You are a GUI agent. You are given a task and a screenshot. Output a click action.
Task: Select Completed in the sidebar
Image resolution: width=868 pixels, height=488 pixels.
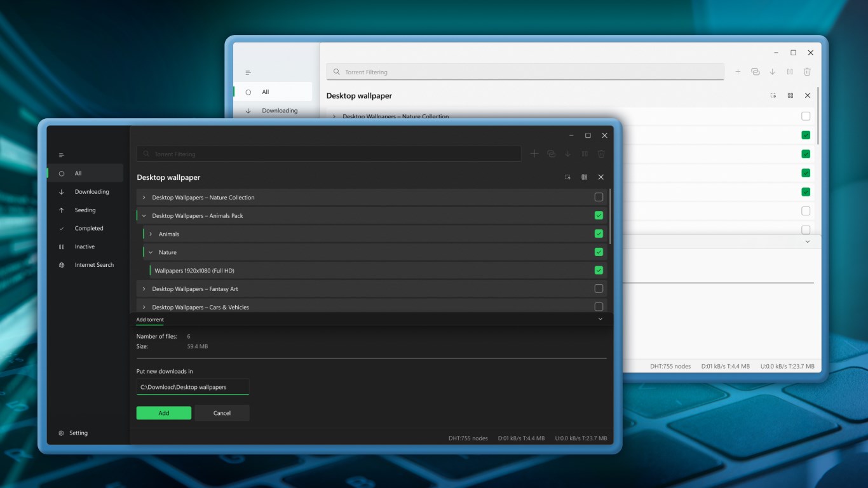(85, 228)
